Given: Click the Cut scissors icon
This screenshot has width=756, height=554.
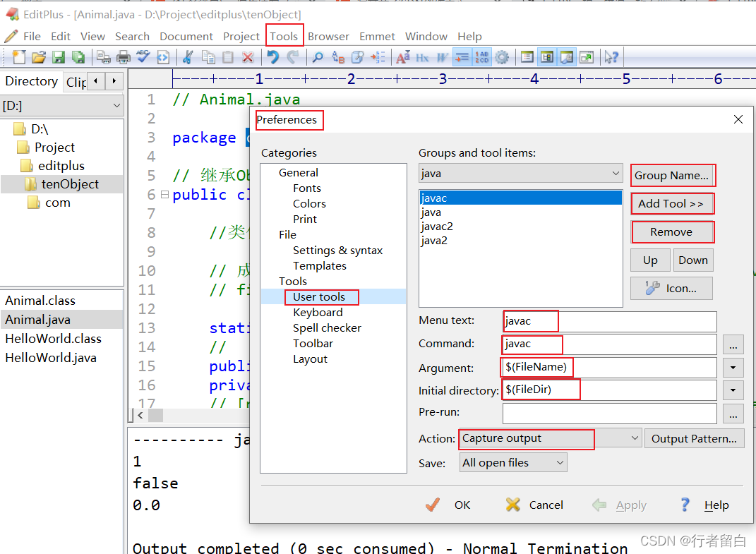Looking at the screenshot, I should tap(188, 57).
